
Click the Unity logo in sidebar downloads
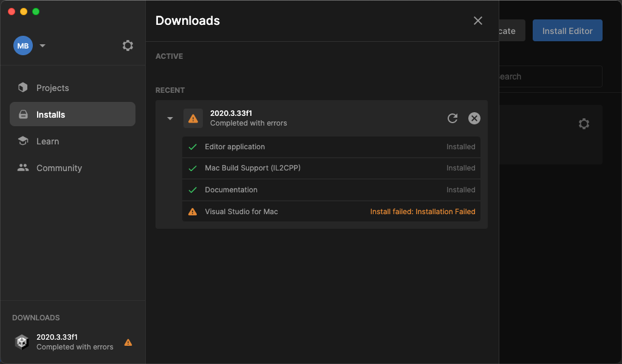point(22,342)
